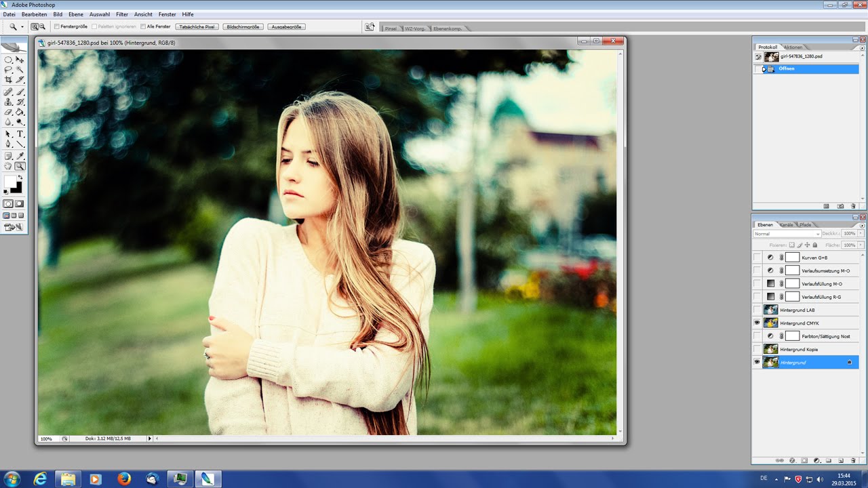Click the delete layer trash icon
This screenshot has width=868, height=488.
tap(852, 460)
